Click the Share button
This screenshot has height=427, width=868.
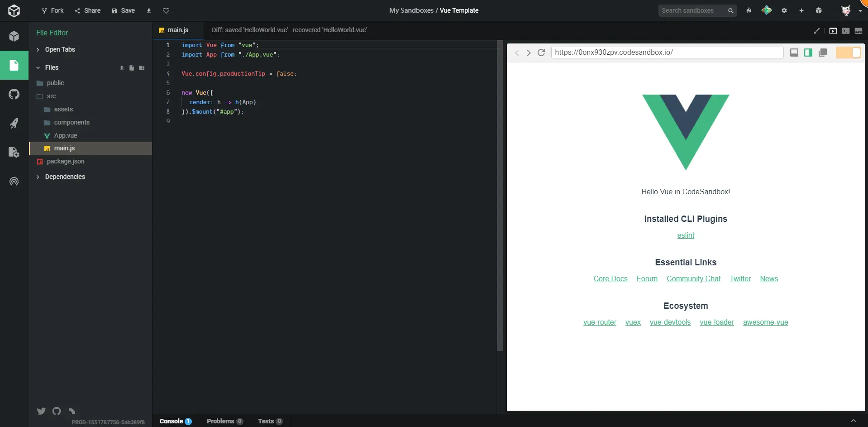point(88,10)
